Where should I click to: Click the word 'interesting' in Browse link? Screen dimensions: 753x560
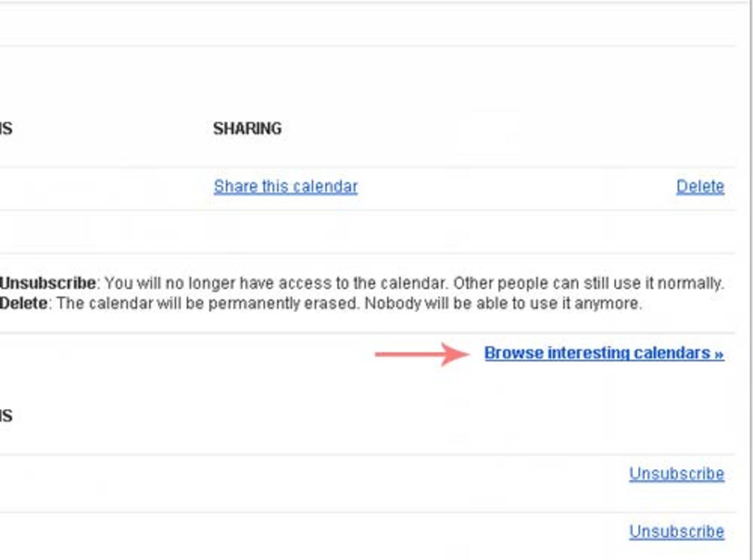pos(588,353)
